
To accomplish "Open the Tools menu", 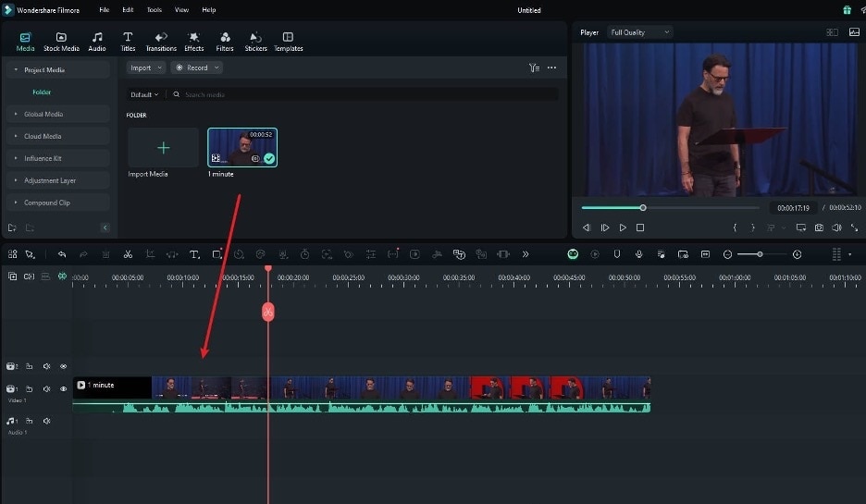I will pos(155,10).
